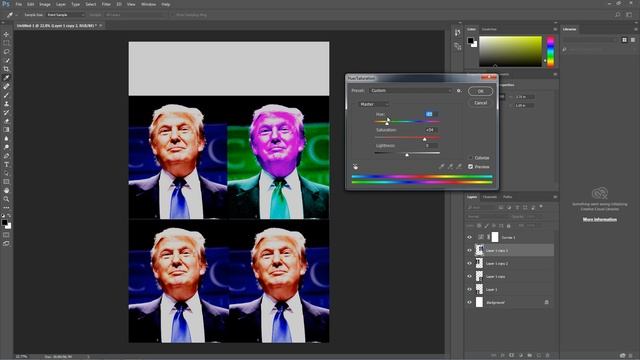The image size is (640, 360).
Task: Select the Hand tool
Action: (6, 191)
